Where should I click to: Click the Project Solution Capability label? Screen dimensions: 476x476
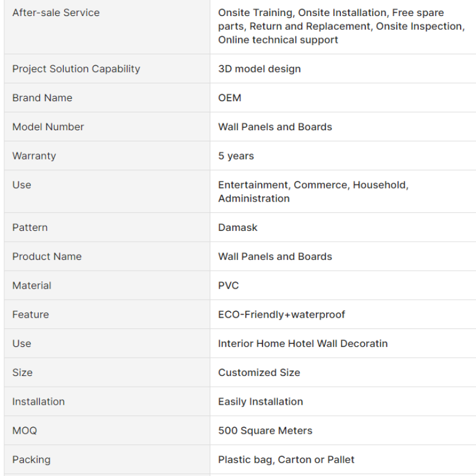tap(76, 69)
